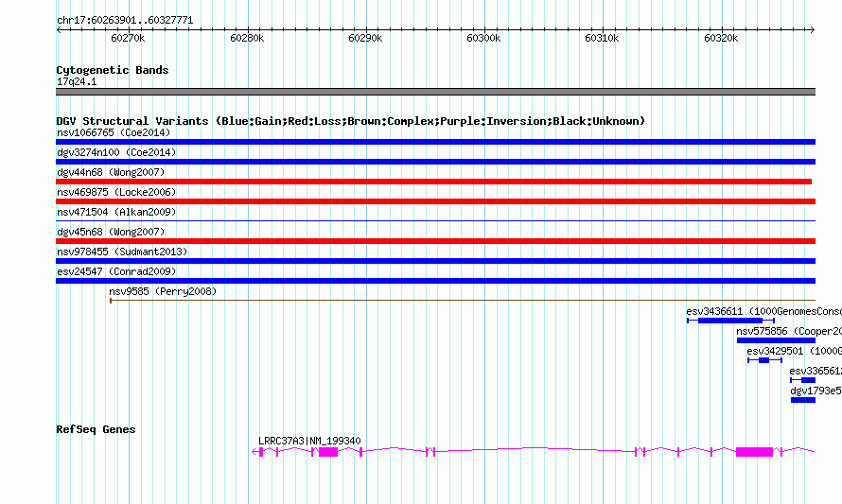The width and height of the screenshot is (842, 504).
Task: Select the dgv45n68 (Wong2007) red bar
Action: pyautogui.click(x=435, y=241)
